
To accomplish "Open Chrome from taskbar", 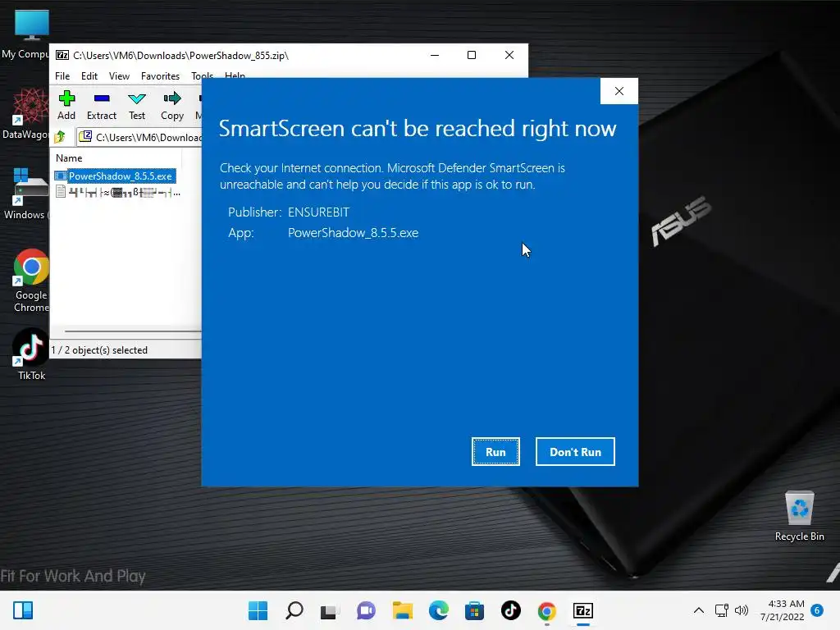I will point(547,610).
